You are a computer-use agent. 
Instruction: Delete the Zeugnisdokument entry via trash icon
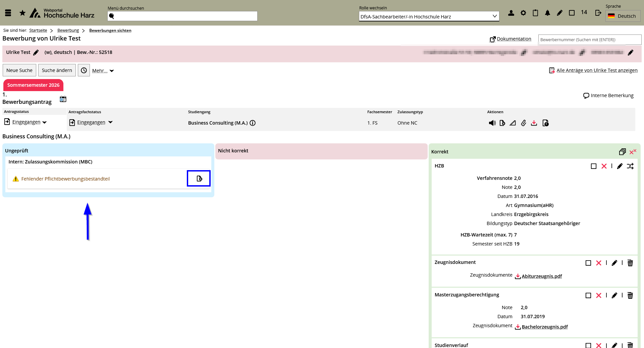(x=630, y=263)
